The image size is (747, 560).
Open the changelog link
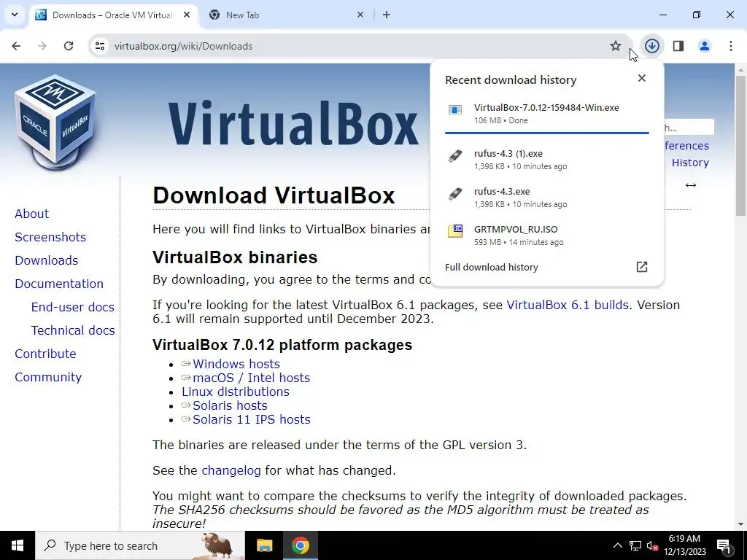coord(231,470)
